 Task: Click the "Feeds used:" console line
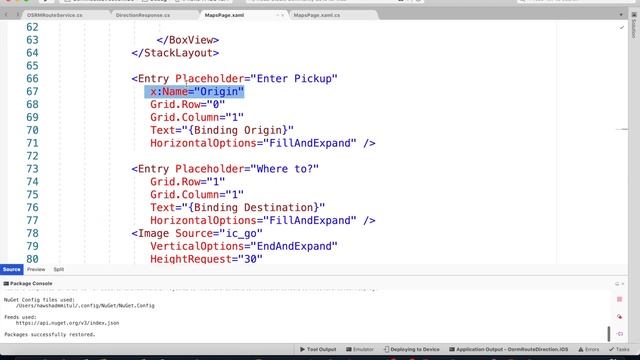pos(20,317)
